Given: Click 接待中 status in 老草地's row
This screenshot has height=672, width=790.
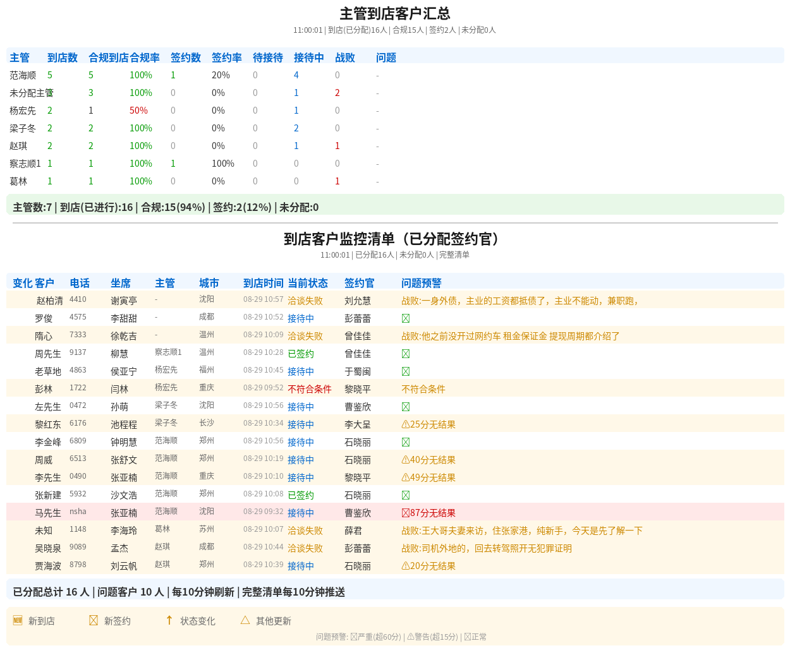Looking at the screenshot, I should [301, 371].
